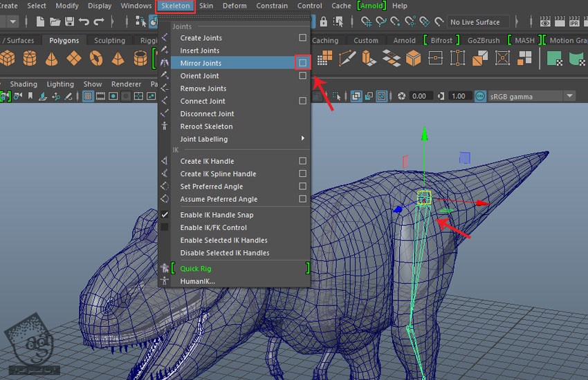Click the save scene floppy disk icon
This screenshot has height=380, width=588.
point(68,22)
